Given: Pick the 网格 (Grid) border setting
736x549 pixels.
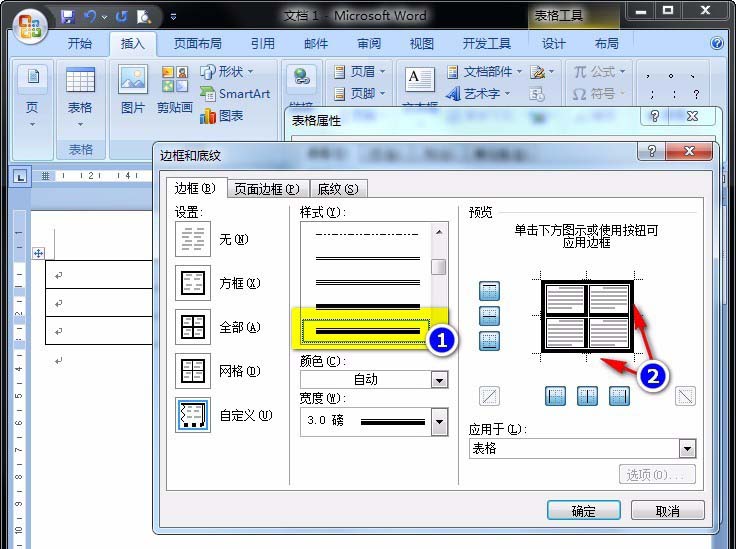Looking at the screenshot, I should (x=192, y=371).
